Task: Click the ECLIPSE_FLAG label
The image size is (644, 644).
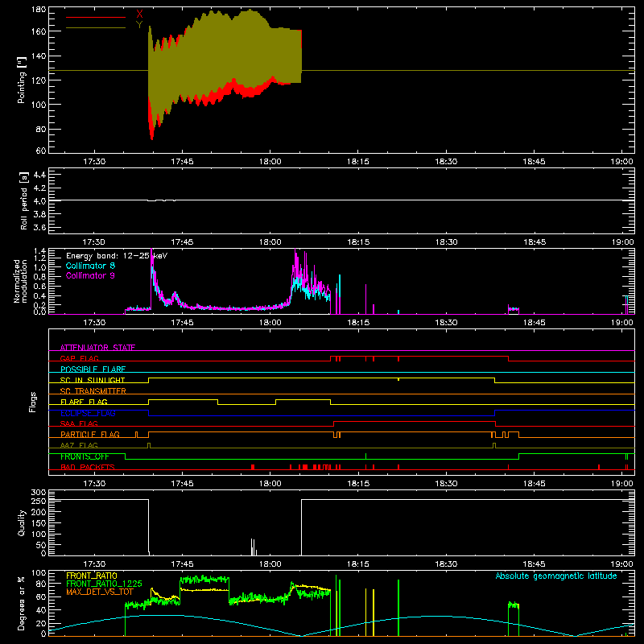Action: [x=88, y=413]
